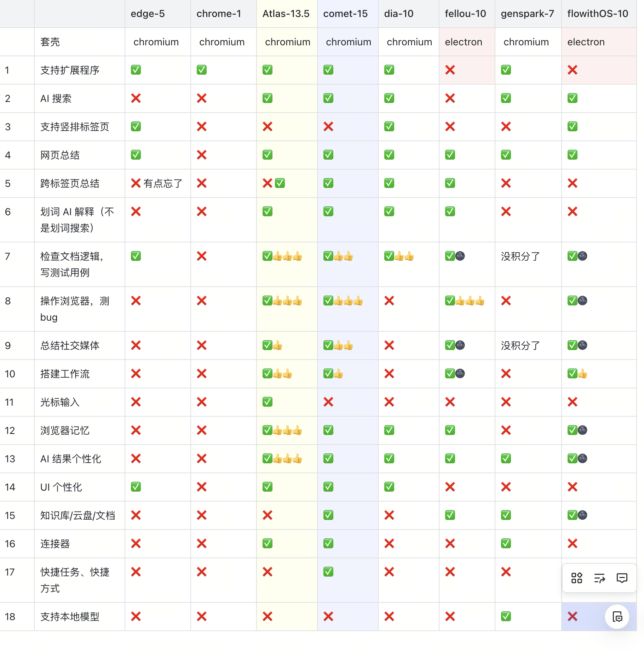Screen dimensions: 644x652
Task: Click the 知识库/云盘/文档 row label
Action: [x=78, y=515]
